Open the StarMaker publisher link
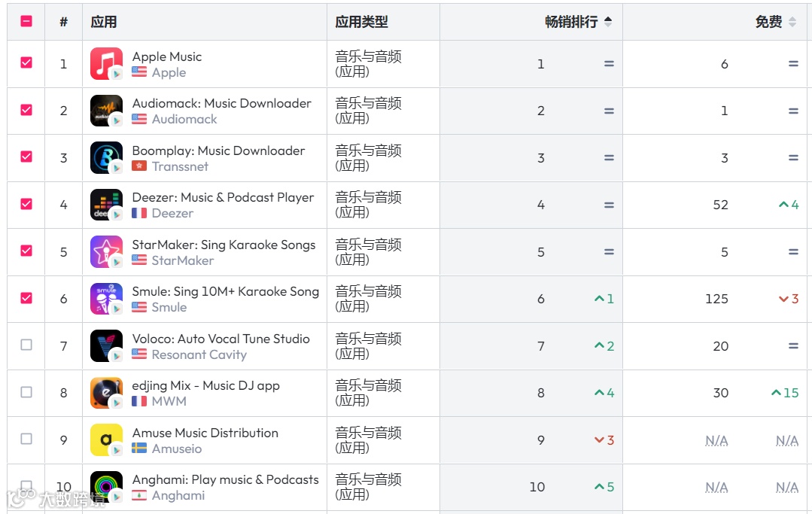812x514 pixels. (183, 260)
